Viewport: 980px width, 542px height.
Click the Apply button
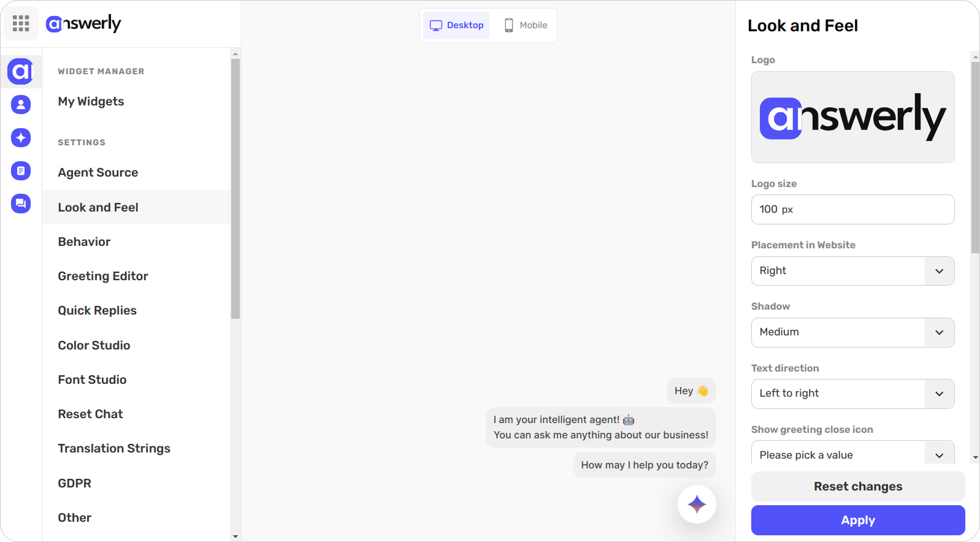(x=858, y=520)
